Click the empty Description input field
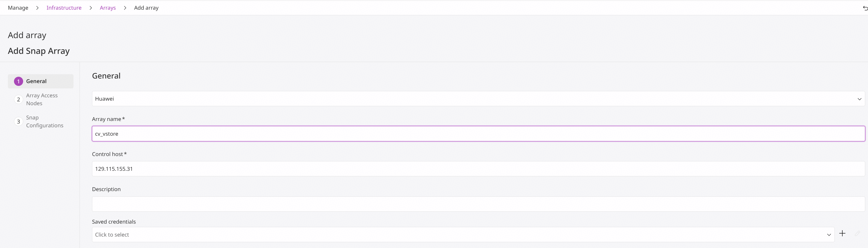The image size is (868, 248). click(x=478, y=204)
